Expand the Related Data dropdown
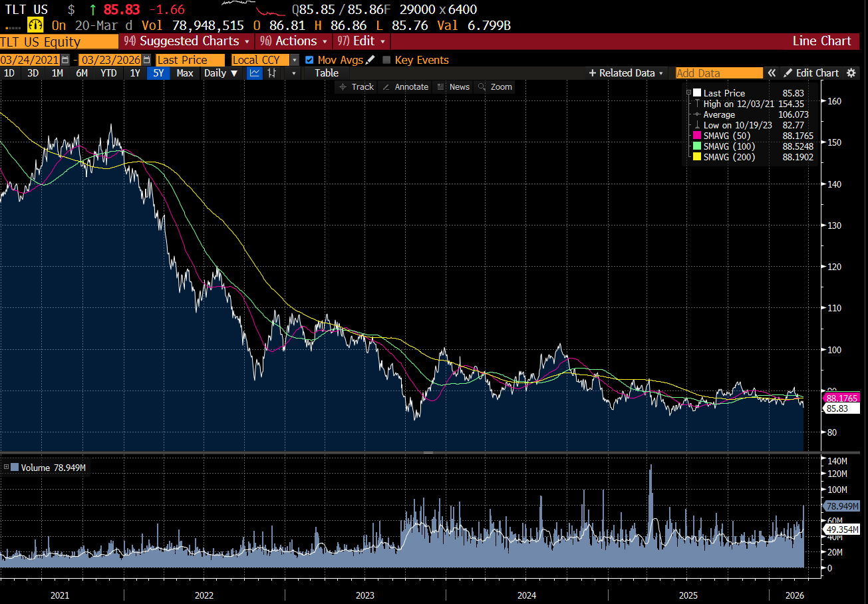 626,73
